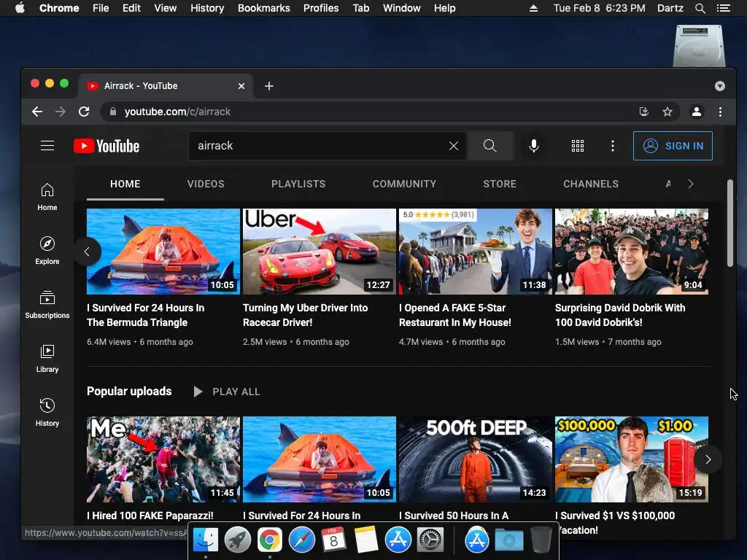The height and width of the screenshot is (560, 747).
Task: Open Chrome's three-dot menu
Action: click(720, 112)
